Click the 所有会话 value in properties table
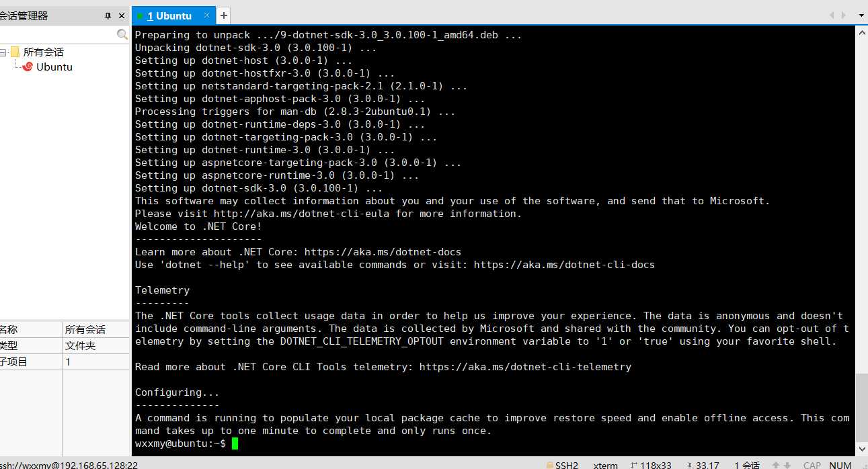 coord(85,329)
